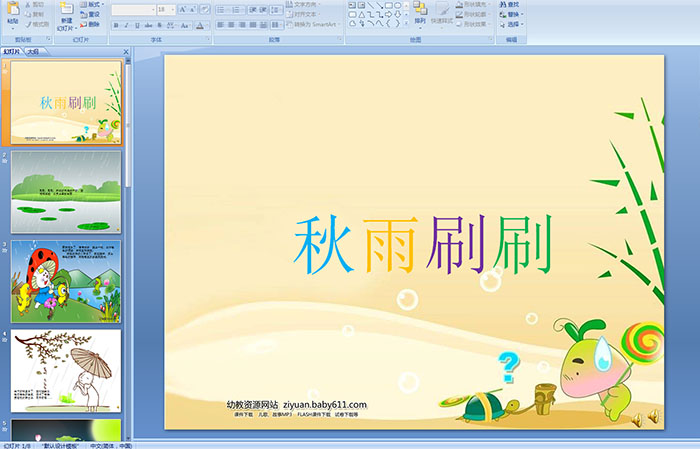700x449 pixels.
Task: Open the Paragraph dialog launcher
Action: [x=340, y=39]
